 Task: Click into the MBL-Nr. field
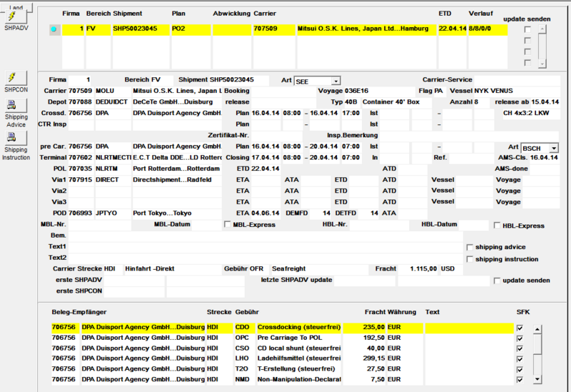(x=99, y=225)
